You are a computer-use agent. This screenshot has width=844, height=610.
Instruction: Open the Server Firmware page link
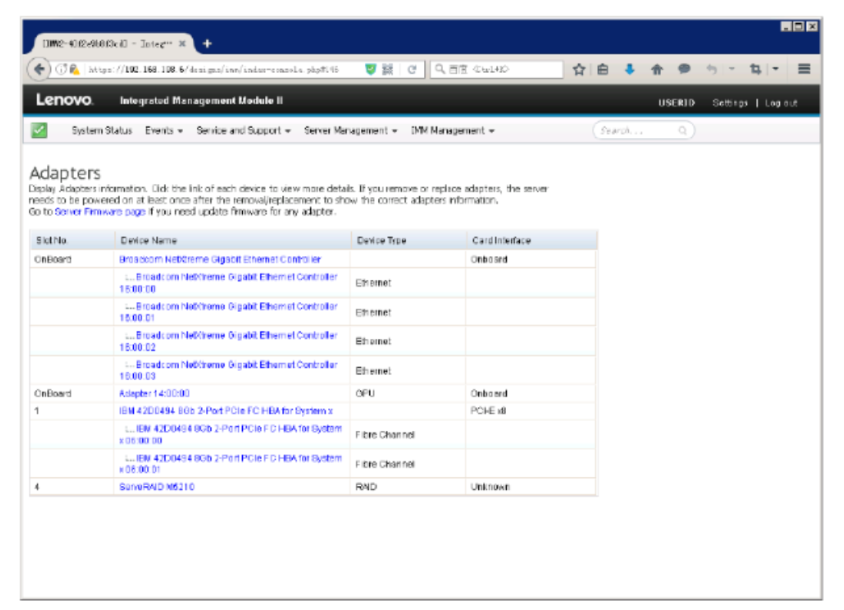(100, 212)
